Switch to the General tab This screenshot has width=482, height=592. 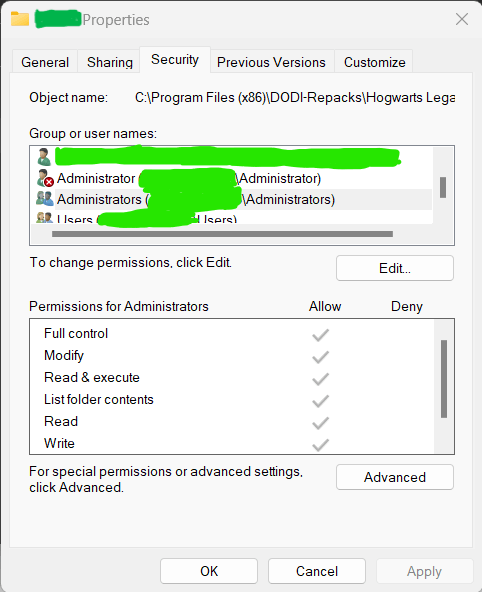45,62
